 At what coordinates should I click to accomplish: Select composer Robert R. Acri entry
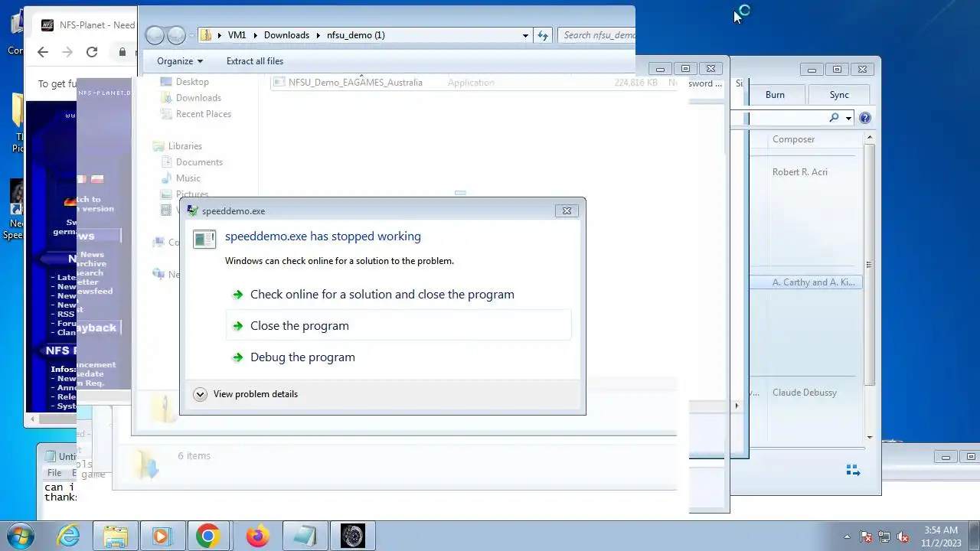800,172
